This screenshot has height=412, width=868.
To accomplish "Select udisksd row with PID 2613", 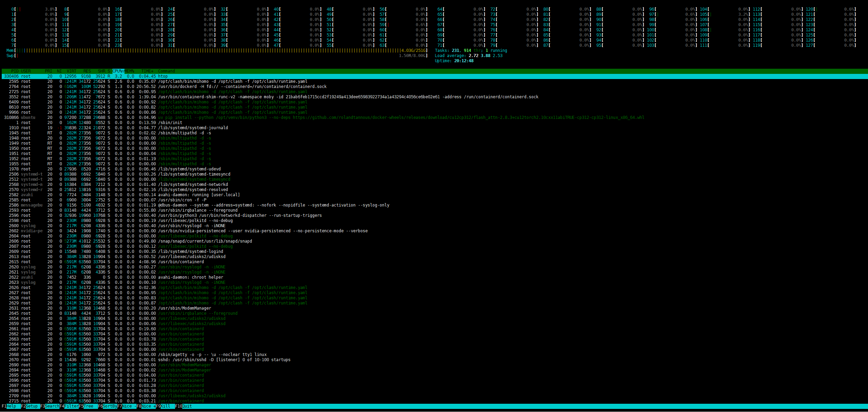I will click(x=434, y=257).
